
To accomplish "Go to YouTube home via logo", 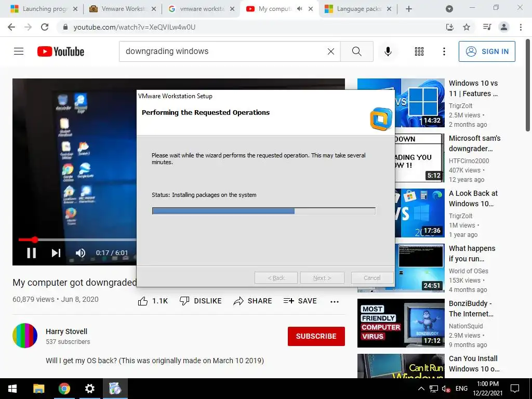I will click(60, 51).
